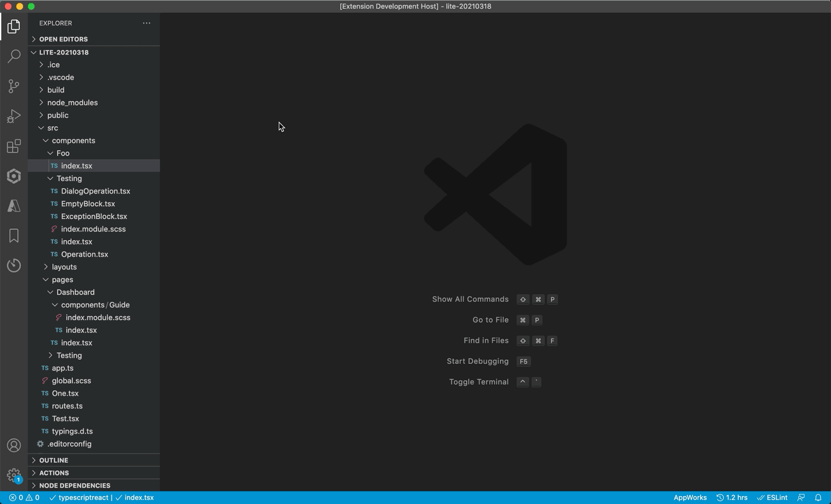Expand the public folder
Image resolution: width=831 pixels, height=504 pixels.
point(94,116)
